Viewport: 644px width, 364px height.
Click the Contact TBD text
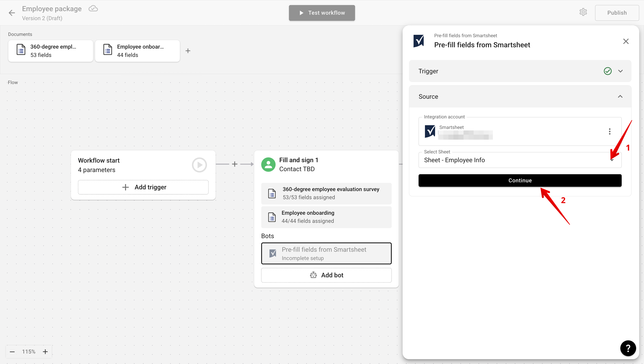(297, 169)
